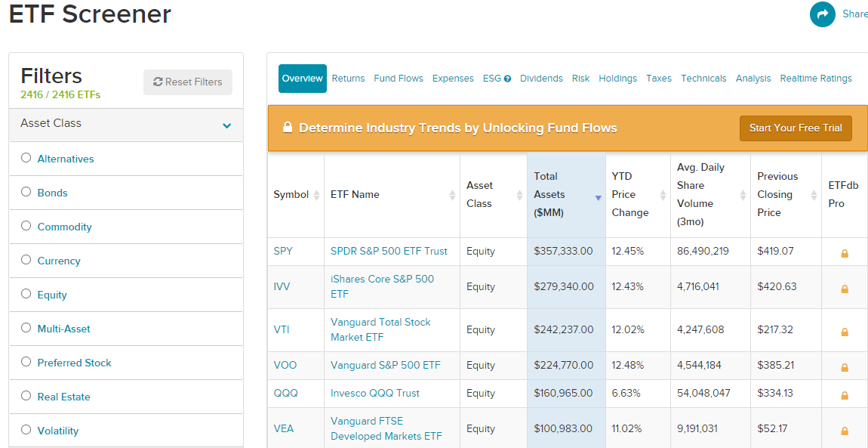Sort by Previous Closing Price arrows
Viewport: 868px width, 448px height.
[814, 195]
